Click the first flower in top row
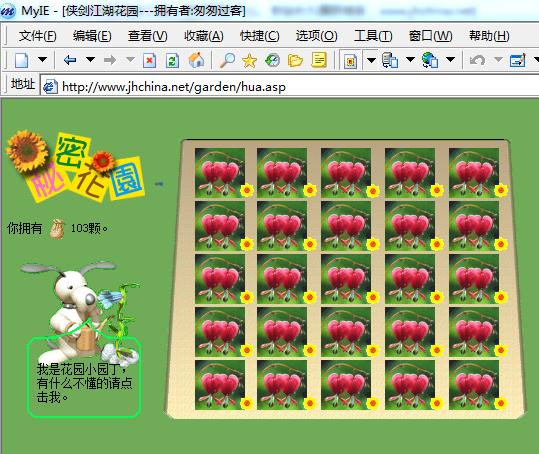This screenshot has width=539, height=454. coord(220,173)
